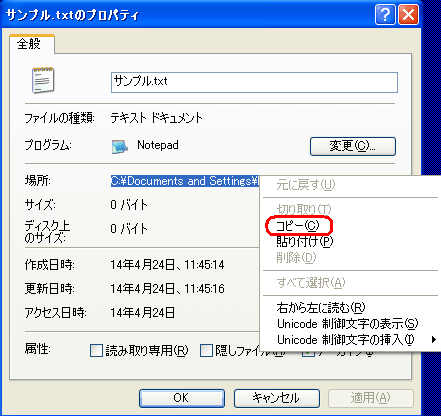Click the サンプル.txt filename input field
Image resolution: width=441 pixels, height=416 pixels.
(254, 82)
